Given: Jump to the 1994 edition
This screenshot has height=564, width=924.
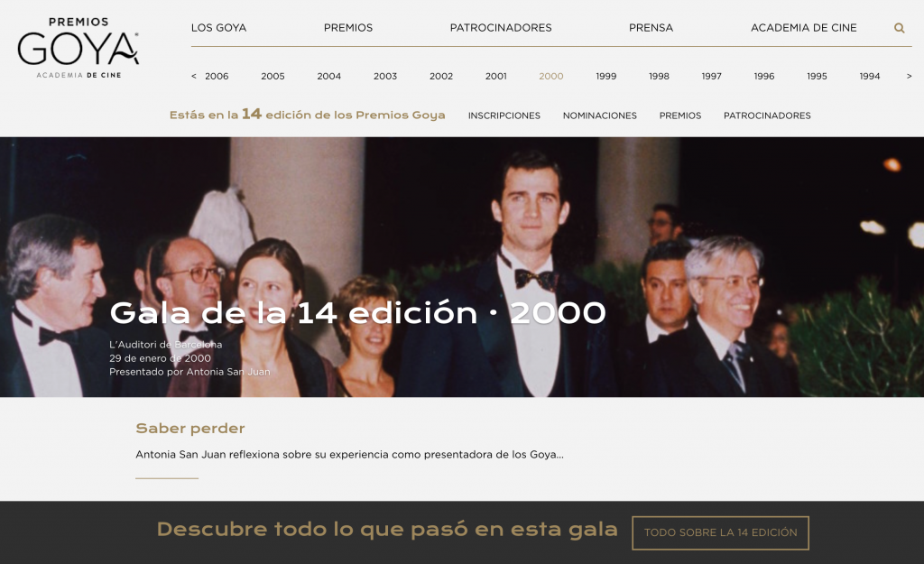Looking at the screenshot, I should pos(869,77).
